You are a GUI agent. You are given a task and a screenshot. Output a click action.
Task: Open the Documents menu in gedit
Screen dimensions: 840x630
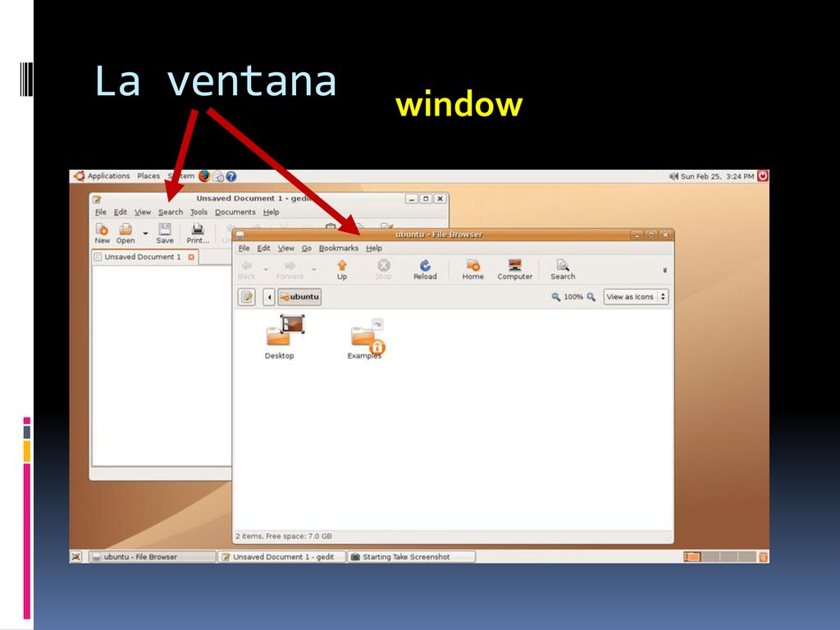pos(235,212)
